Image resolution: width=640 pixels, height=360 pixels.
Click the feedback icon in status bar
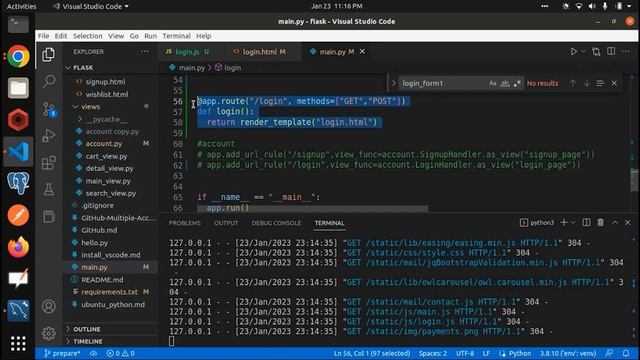pos(609,353)
